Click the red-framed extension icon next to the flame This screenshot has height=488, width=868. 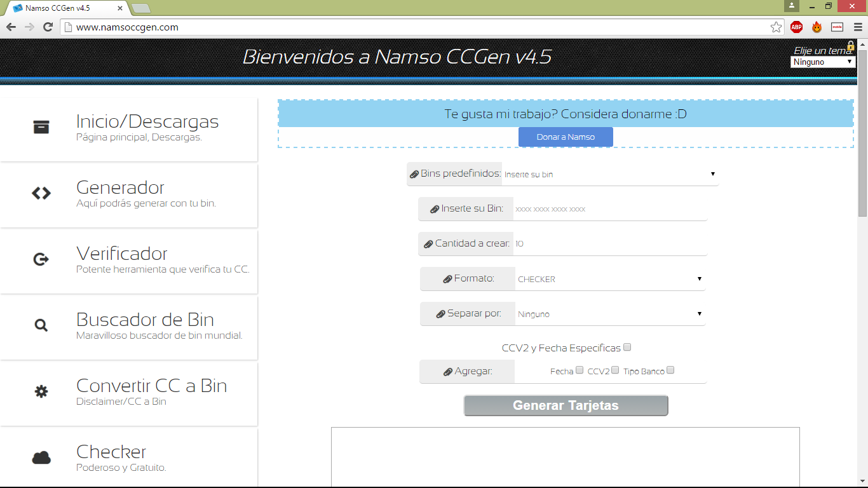pyautogui.click(x=837, y=27)
